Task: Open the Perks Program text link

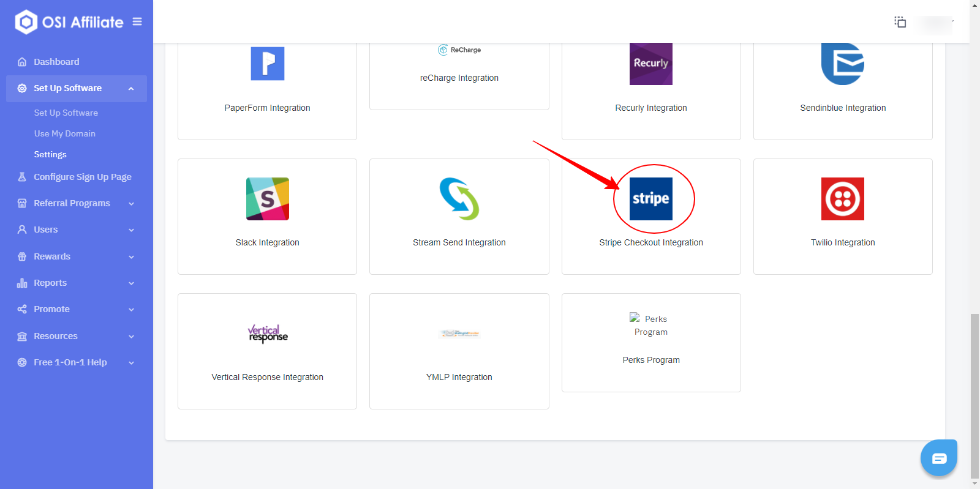Action: [651, 360]
